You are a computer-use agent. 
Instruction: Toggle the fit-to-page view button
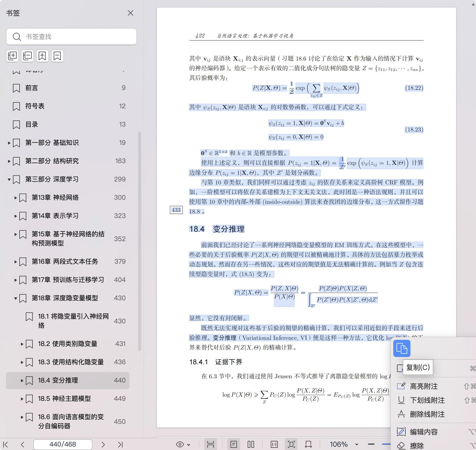(x=291, y=444)
